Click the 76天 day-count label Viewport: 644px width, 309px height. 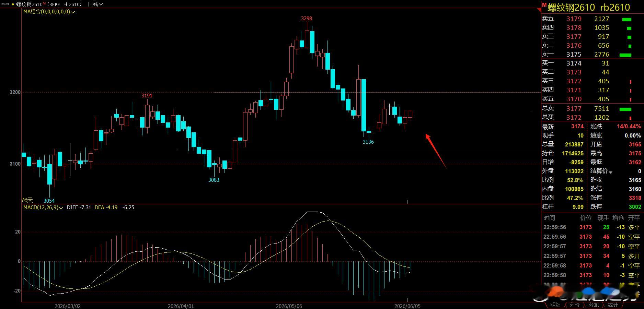click(27, 200)
